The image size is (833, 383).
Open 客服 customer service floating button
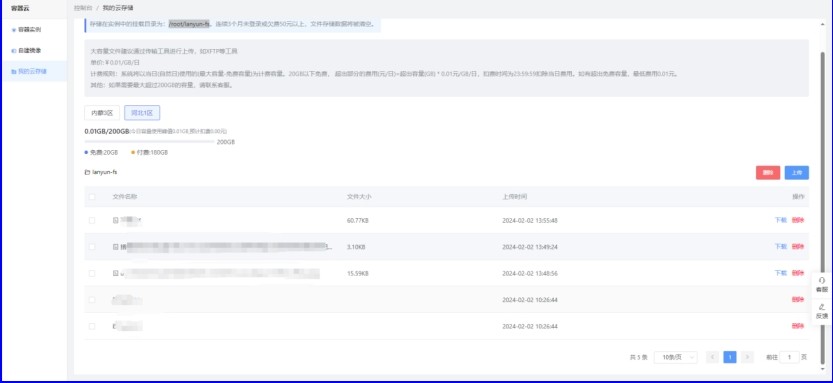822,285
